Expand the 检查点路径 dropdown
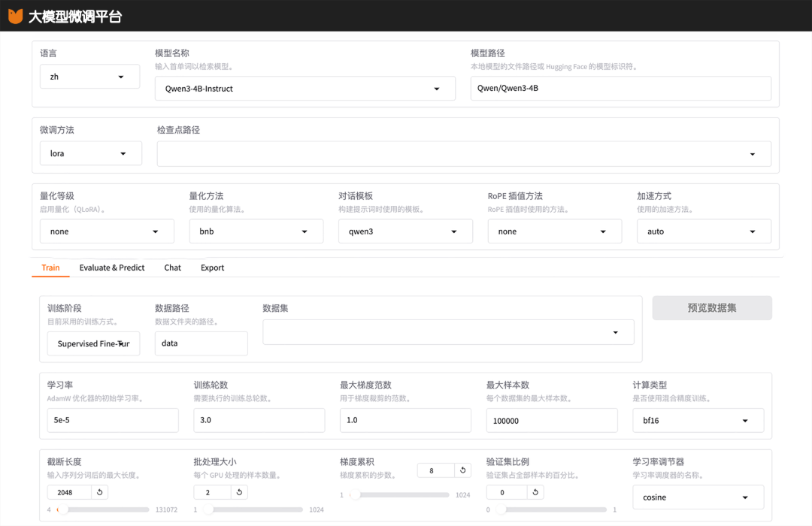Image resolution: width=812 pixels, height=526 pixels. tap(464, 154)
